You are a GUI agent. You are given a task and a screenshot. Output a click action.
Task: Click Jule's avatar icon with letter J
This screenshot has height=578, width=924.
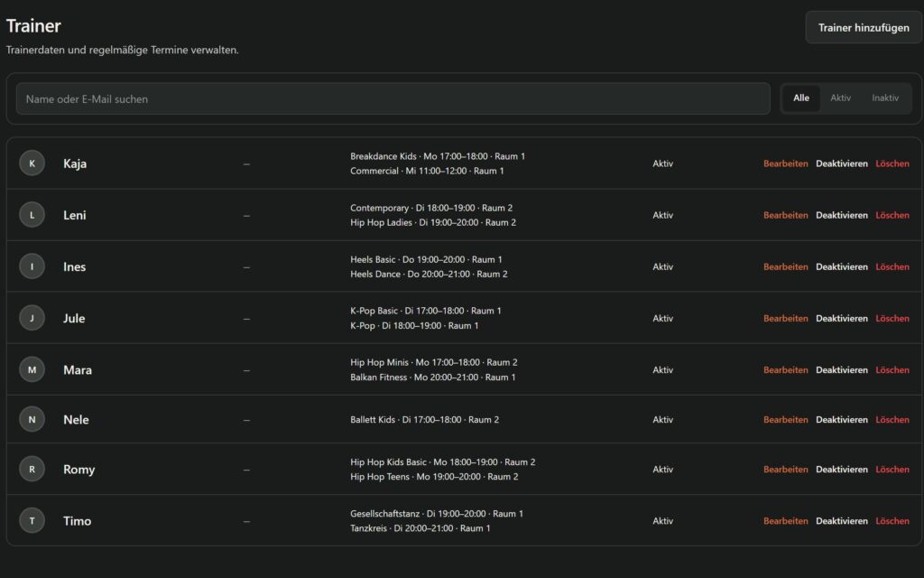32,318
